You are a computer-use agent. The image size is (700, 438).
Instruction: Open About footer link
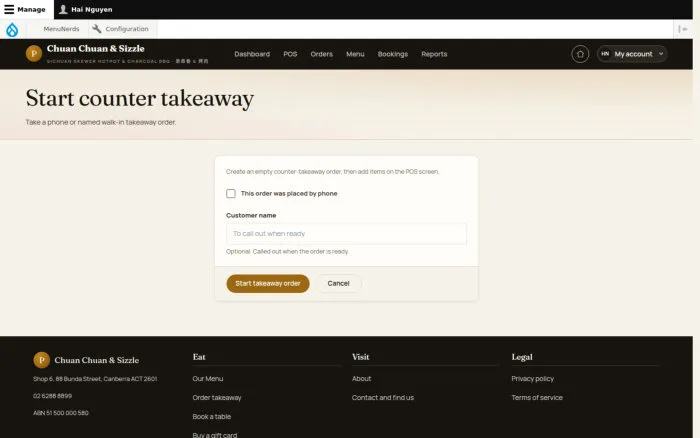pyautogui.click(x=362, y=379)
